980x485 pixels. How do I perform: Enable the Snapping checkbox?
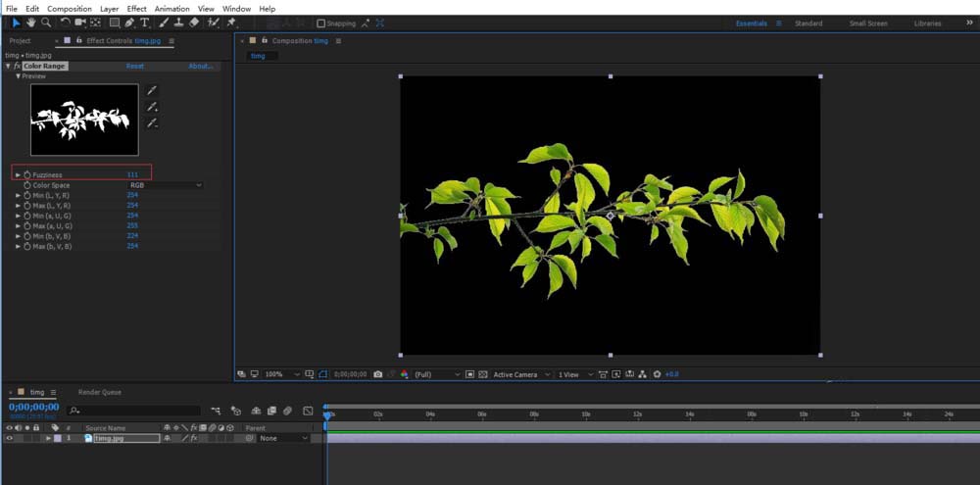[x=321, y=23]
